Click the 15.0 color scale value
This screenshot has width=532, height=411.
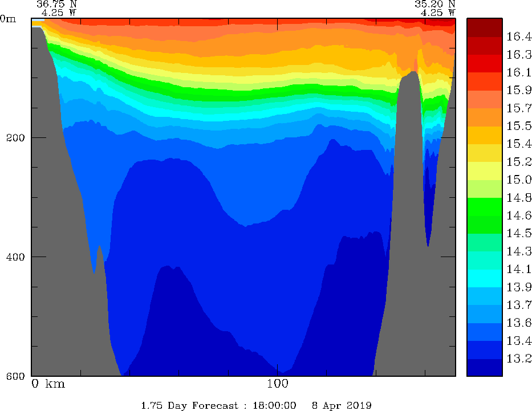click(x=519, y=180)
